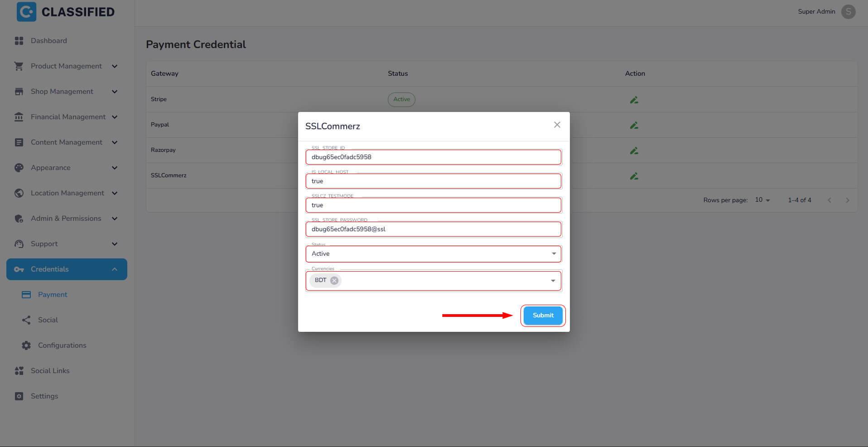Viewport: 868px width, 447px height.
Task: Go to Configurations under Credentials
Action: click(x=62, y=345)
